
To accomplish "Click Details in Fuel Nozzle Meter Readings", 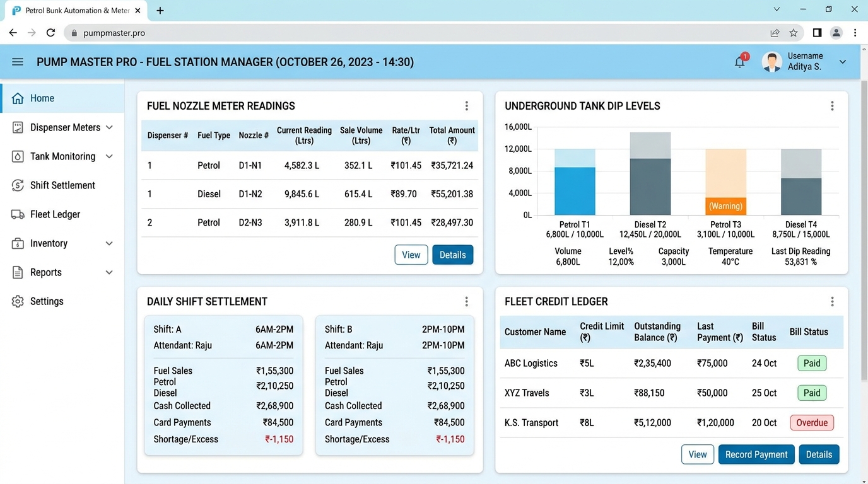I will [453, 255].
